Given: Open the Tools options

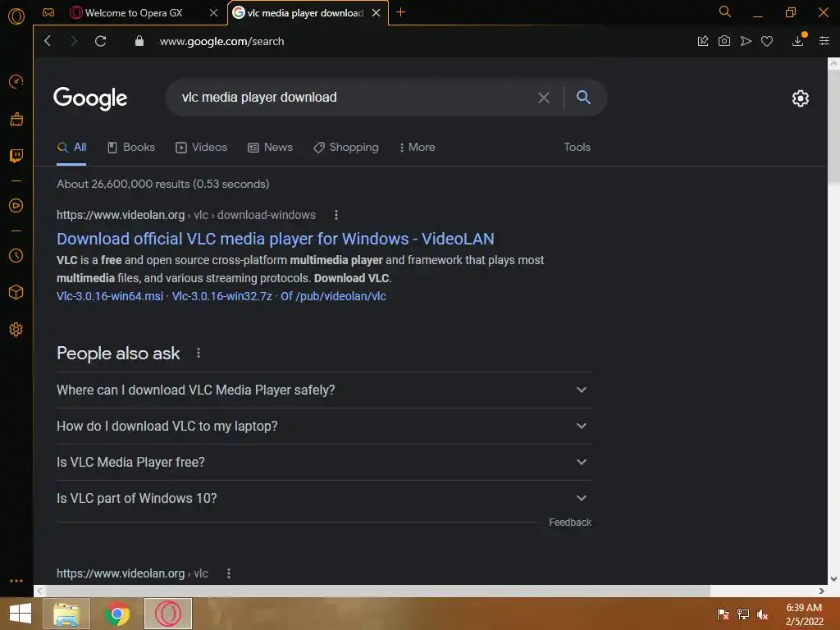Looking at the screenshot, I should click(x=577, y=148).
